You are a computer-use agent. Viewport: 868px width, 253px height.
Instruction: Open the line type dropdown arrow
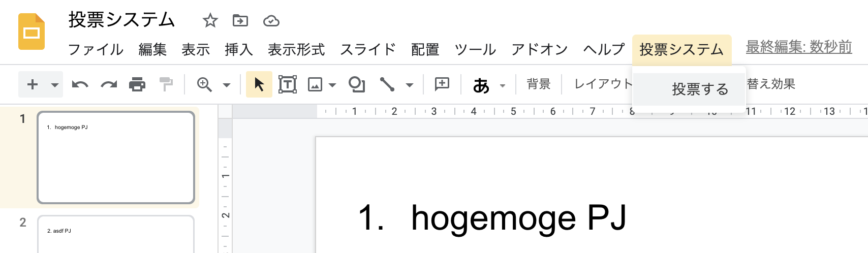tap(409, 85)
